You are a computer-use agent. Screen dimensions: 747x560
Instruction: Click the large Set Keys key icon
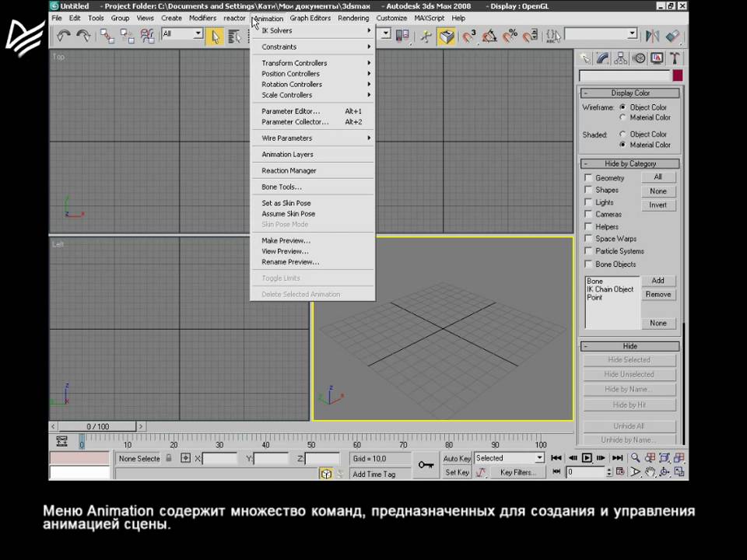point(426,465)
